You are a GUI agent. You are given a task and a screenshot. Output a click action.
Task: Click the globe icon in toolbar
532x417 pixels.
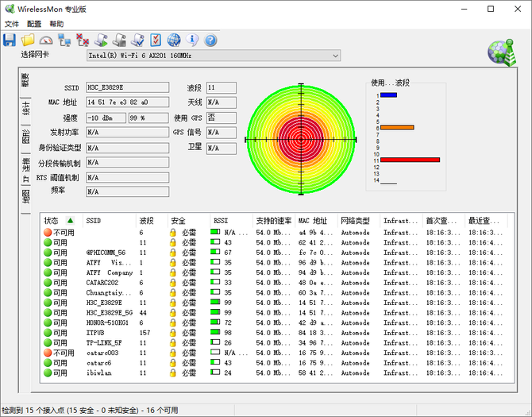click(x=174, y=40)
